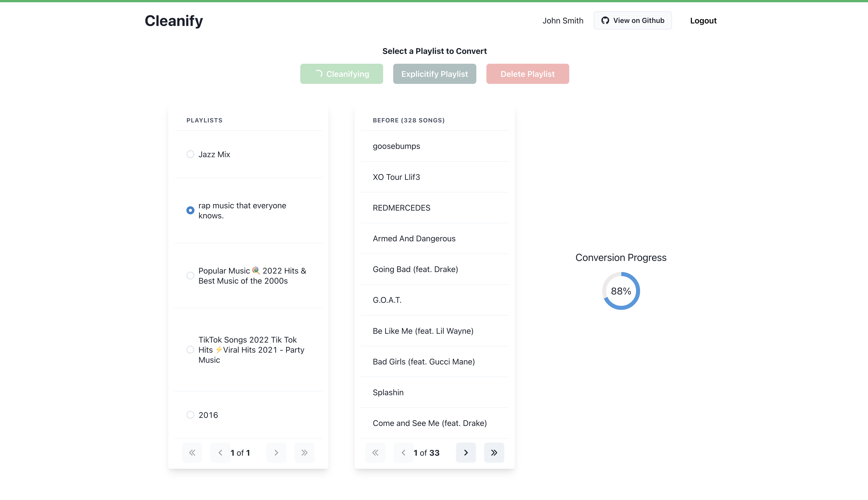This screenshot has width=868, height=500.
Task: Click previous page arrow in Playlists panel
Action: pos(220,453)
